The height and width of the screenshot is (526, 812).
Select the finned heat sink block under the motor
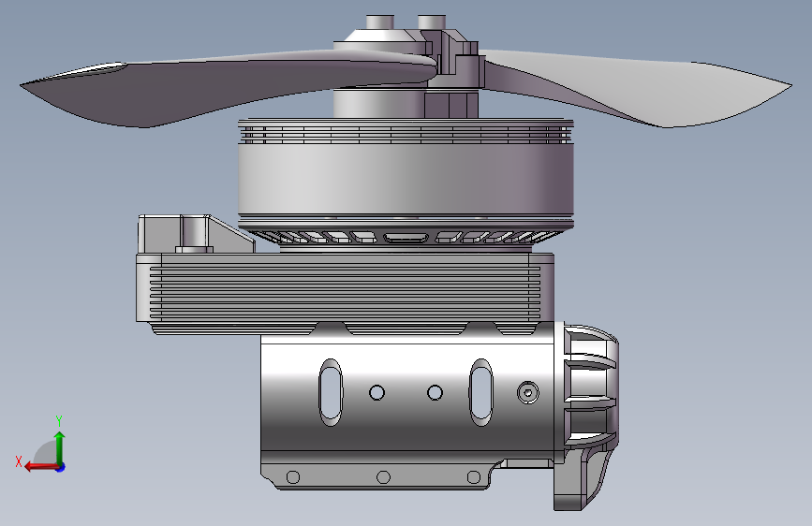click(x=345, y=288)
